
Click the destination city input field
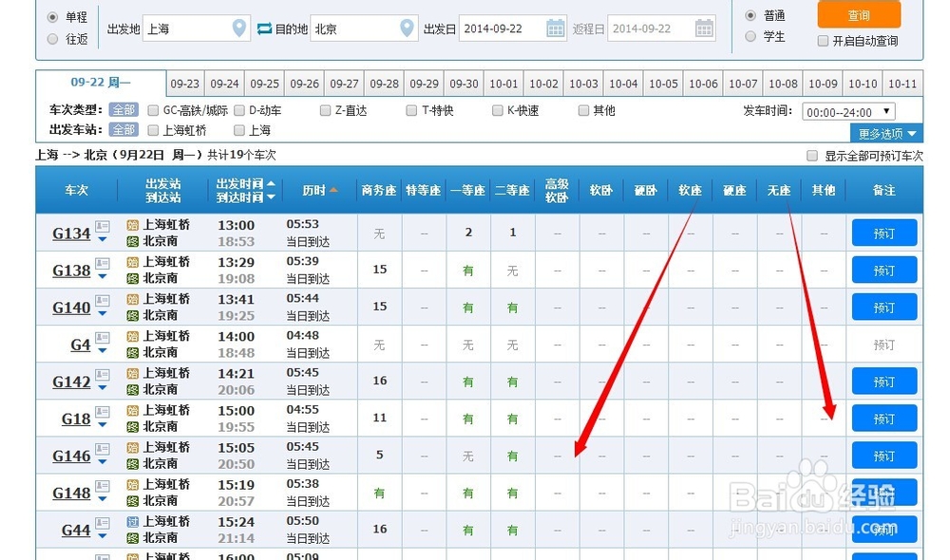(x=364, y=28)
